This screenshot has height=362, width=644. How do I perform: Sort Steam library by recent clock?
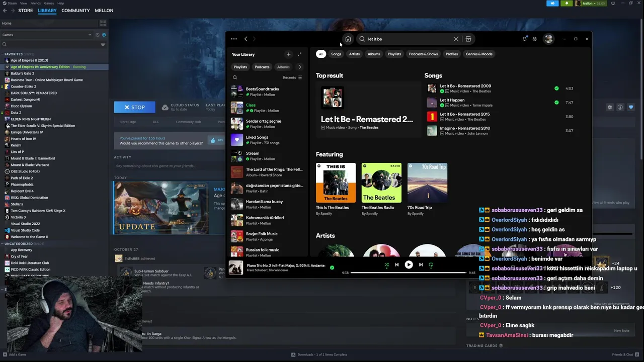click(97, 35)
